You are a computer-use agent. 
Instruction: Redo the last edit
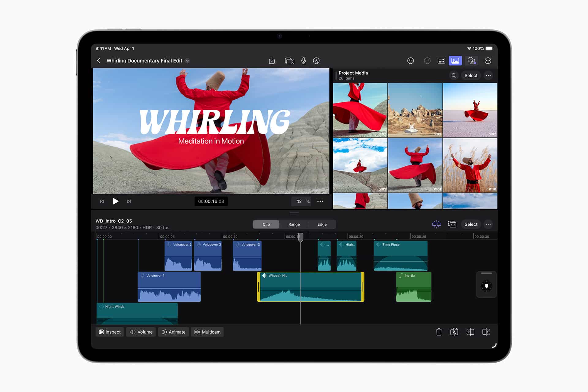coord(427,61)
